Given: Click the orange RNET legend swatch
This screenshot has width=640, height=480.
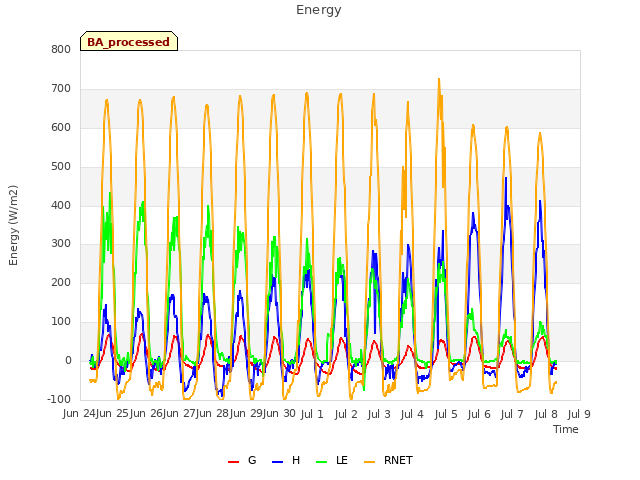Looking at the screenshot, I should click(x=369, y=461).
